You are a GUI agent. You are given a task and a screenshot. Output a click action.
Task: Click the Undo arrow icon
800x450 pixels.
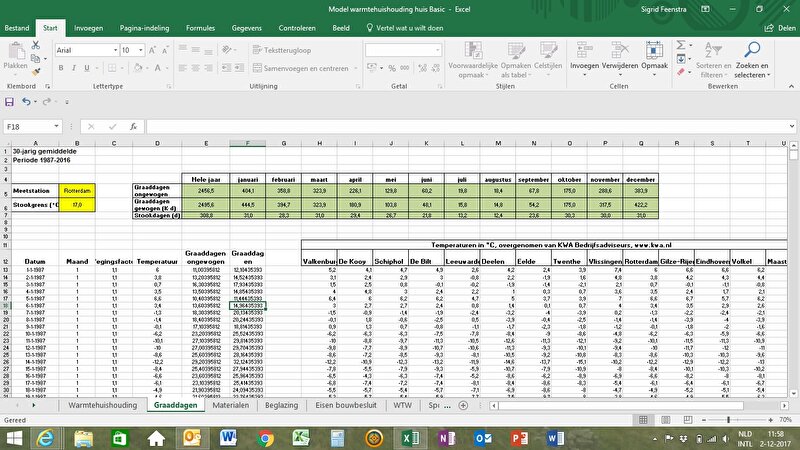pyautogui.click(x=27, y=101)
